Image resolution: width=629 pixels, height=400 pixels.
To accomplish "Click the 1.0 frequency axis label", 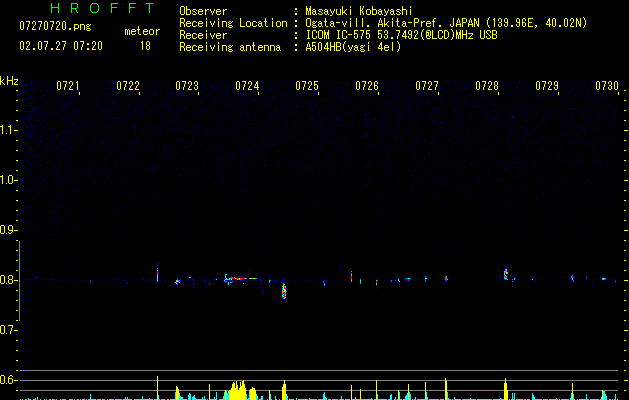I will click(8, 180).
